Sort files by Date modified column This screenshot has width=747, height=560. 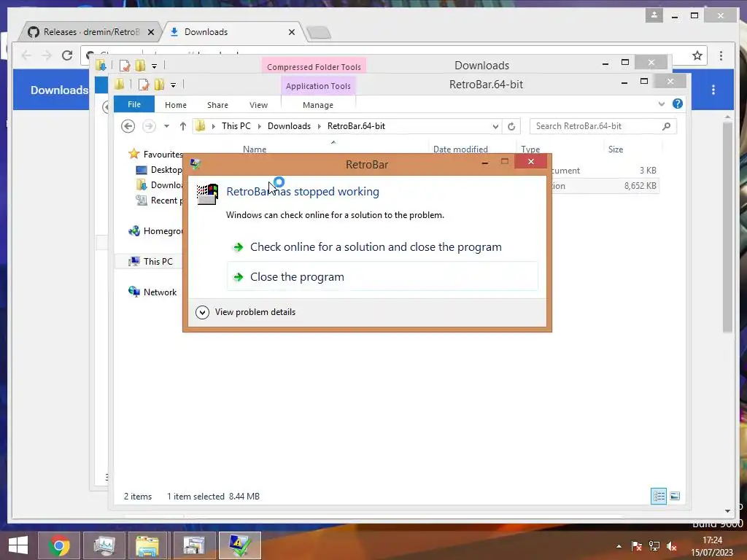coord(460,149)
